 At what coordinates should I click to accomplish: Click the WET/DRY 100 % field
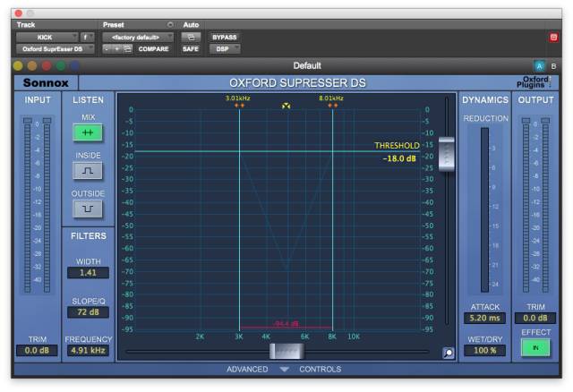tap(484, 350)
